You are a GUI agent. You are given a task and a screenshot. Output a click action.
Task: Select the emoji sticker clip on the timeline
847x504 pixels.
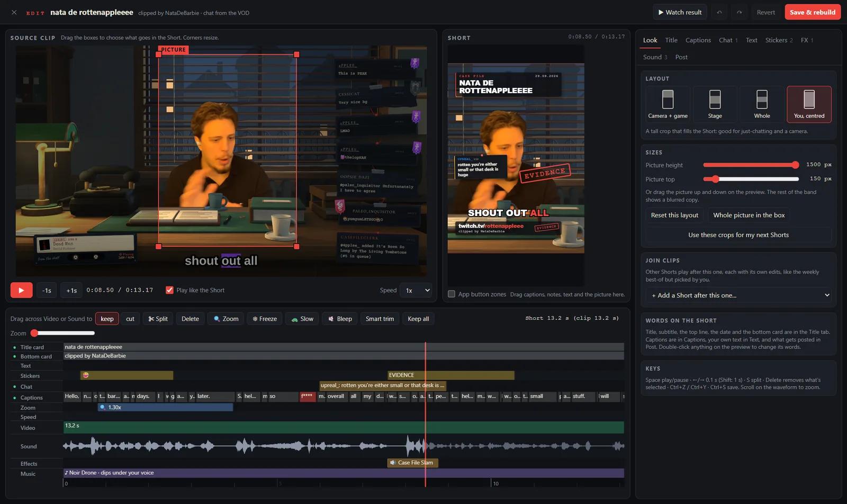click(x=127, y=375)
